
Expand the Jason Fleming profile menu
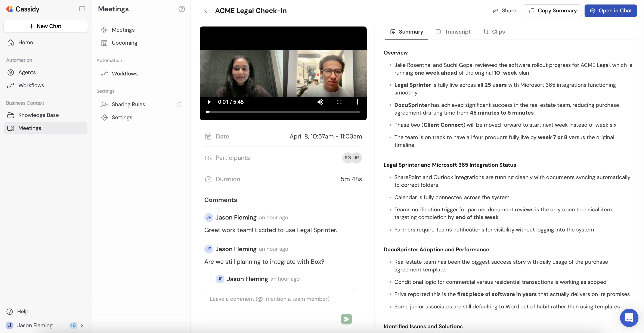click(83, 325)
